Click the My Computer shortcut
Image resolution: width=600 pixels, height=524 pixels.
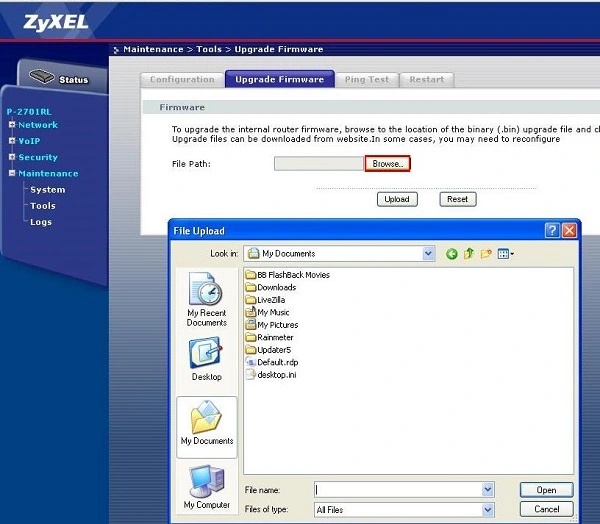206,487
